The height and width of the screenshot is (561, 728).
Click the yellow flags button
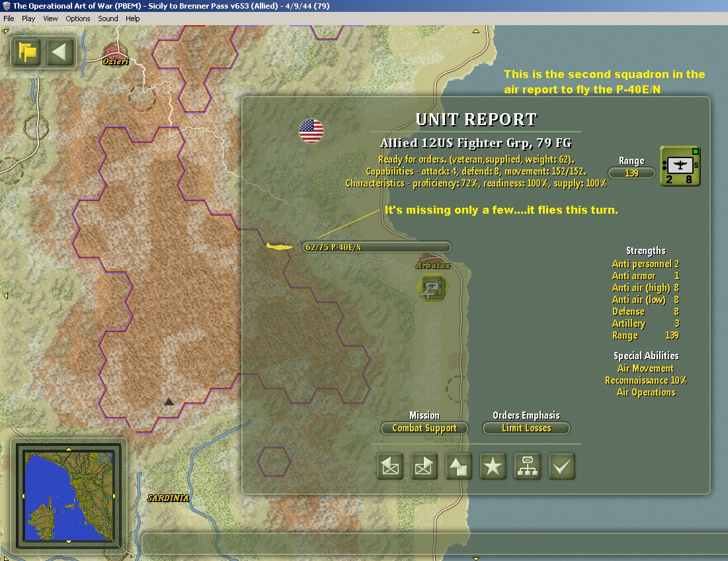[27, 52]
